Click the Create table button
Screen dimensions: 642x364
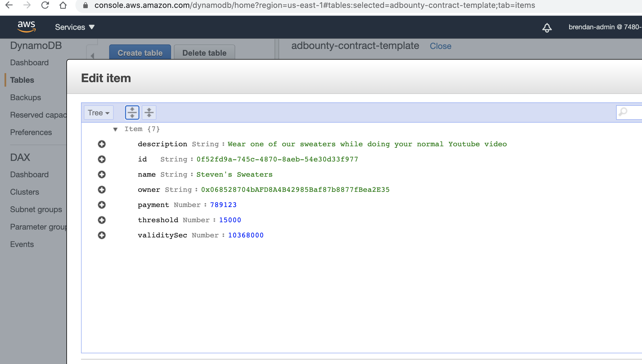coord(140,53)
